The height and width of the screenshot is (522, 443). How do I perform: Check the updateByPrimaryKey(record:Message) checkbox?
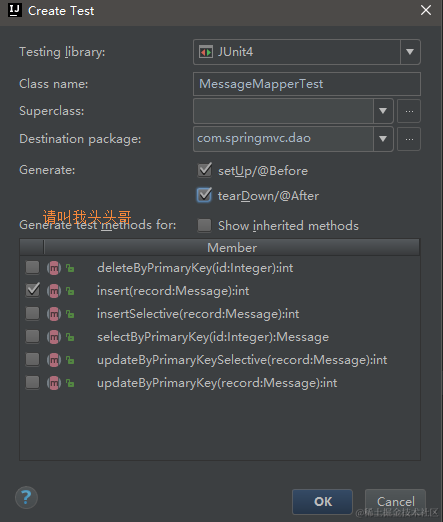coord(33,382)
